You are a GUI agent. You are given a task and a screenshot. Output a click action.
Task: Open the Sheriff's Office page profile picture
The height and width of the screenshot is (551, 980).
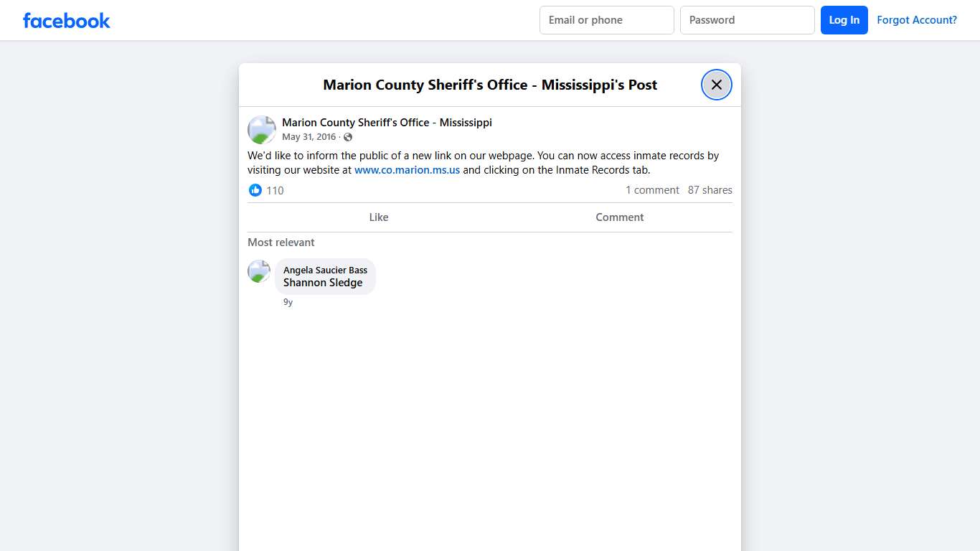point(262,130)
